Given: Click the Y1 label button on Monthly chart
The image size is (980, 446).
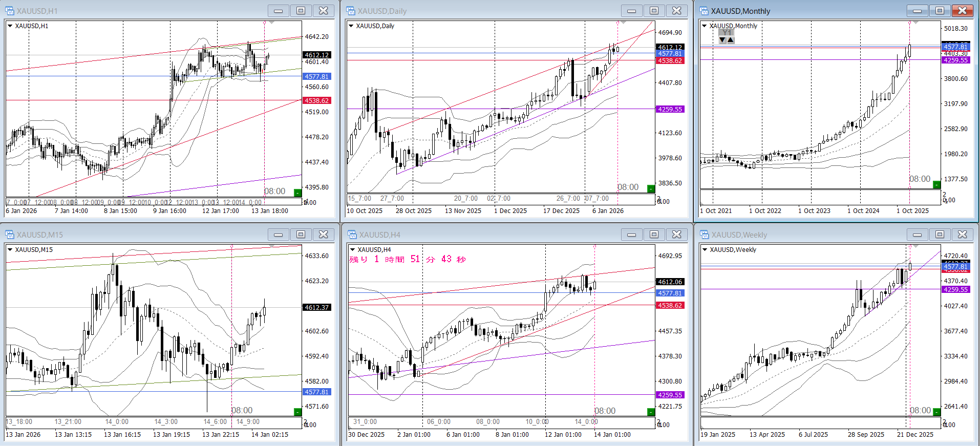Looking at the screenshot, I should 727,33.
